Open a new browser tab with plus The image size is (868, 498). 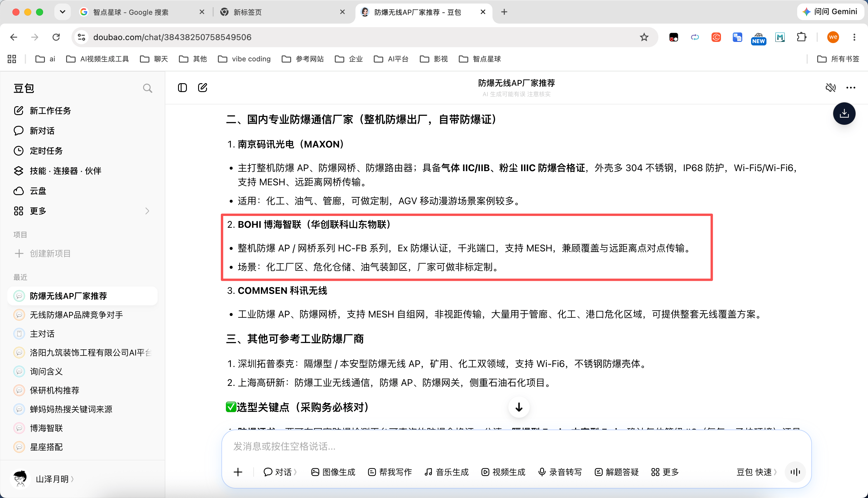coord(504,12)
